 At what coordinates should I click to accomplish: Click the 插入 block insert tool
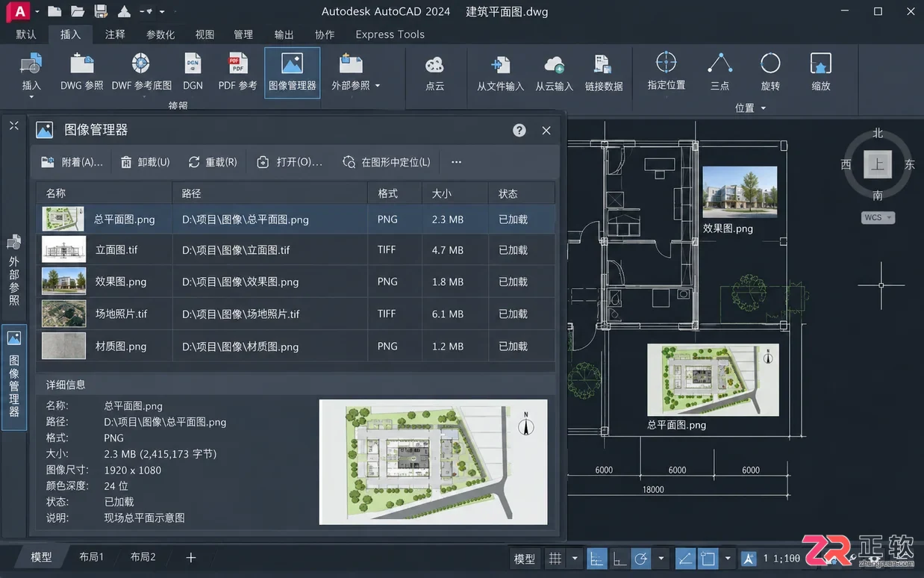[x=31, y=73]
